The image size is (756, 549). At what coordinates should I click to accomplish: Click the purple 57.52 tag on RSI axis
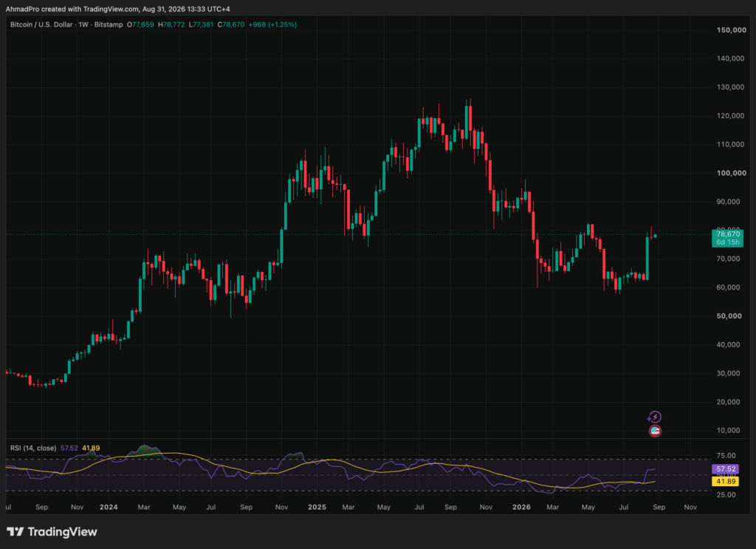725,469
